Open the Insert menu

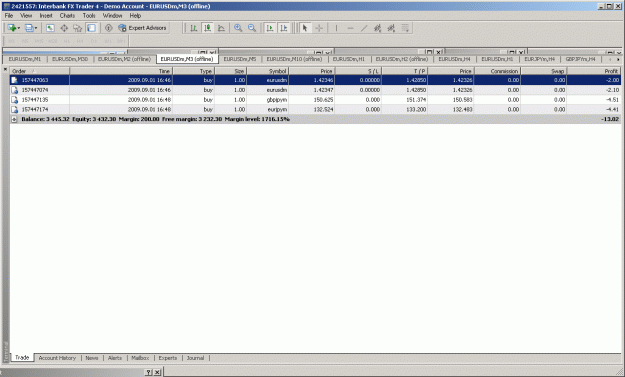(x=46, y=16)
